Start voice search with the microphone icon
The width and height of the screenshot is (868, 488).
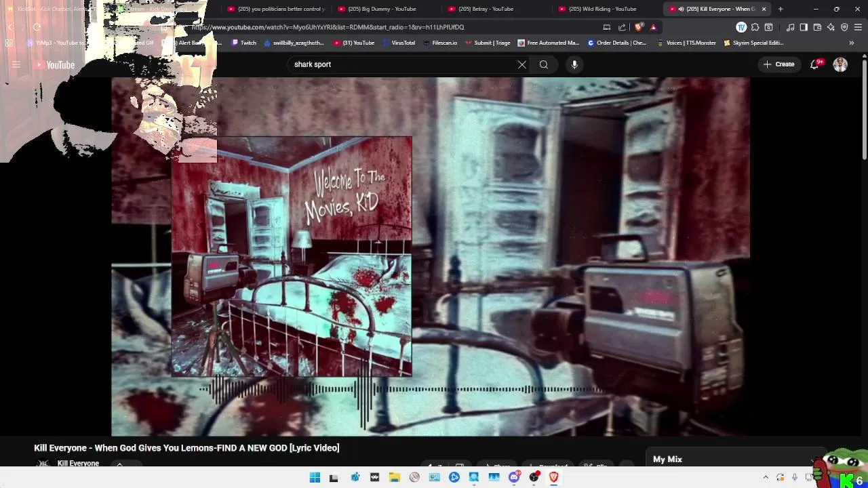click(x=574, y=64)
